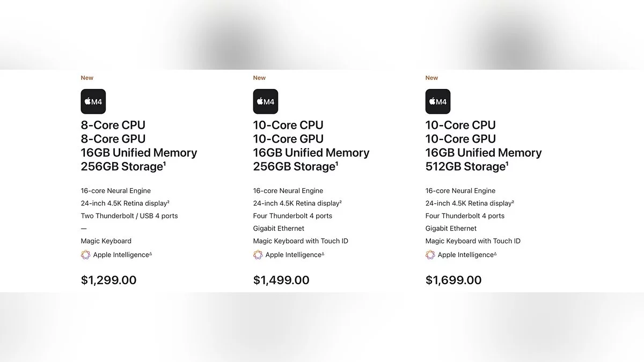
Task: Click the M4 chip icon in the $1,499.00 column
Action: [x=266, y=101]
